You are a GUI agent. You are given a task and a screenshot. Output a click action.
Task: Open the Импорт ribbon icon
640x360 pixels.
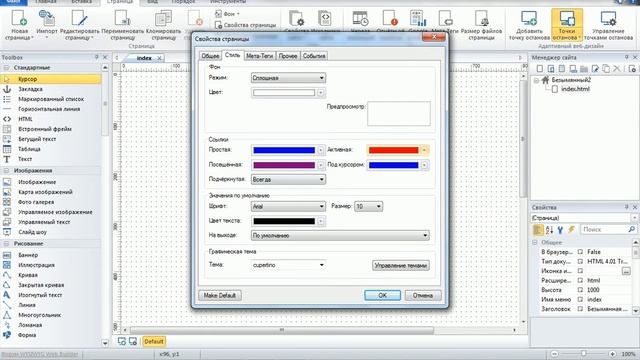pos(47,24)
